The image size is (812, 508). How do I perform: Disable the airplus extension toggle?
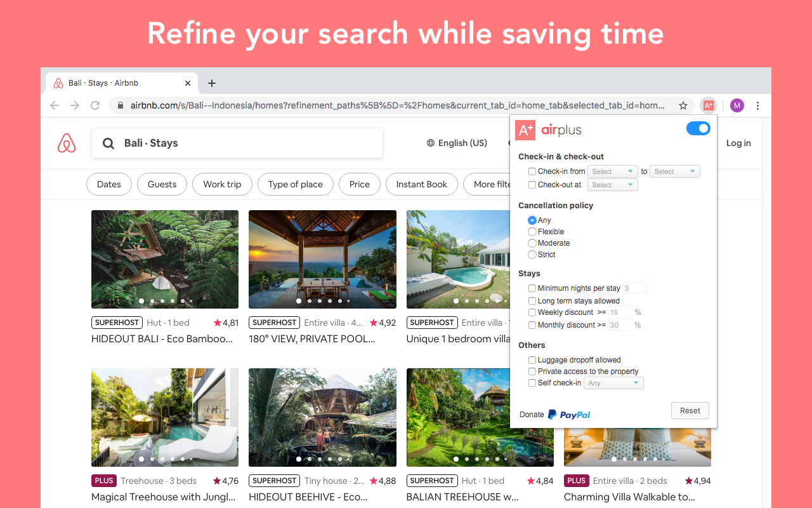(x=698, y=128)
